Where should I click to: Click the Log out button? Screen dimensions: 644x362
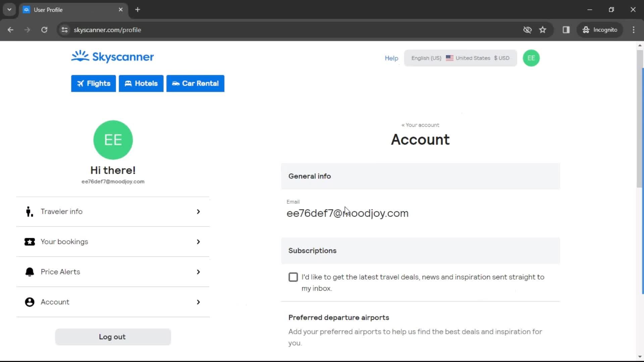coord(113,337)
